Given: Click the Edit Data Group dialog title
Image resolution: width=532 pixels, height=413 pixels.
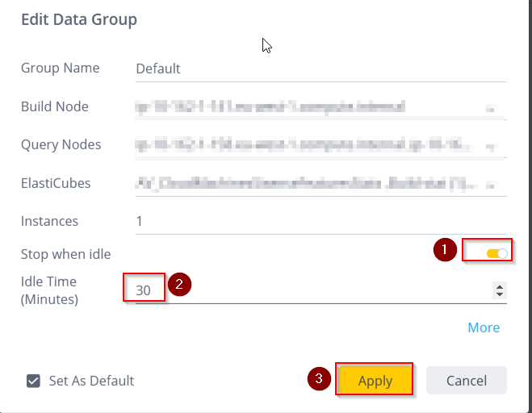Looking at the screenshot, I should [x=79, y=19].
